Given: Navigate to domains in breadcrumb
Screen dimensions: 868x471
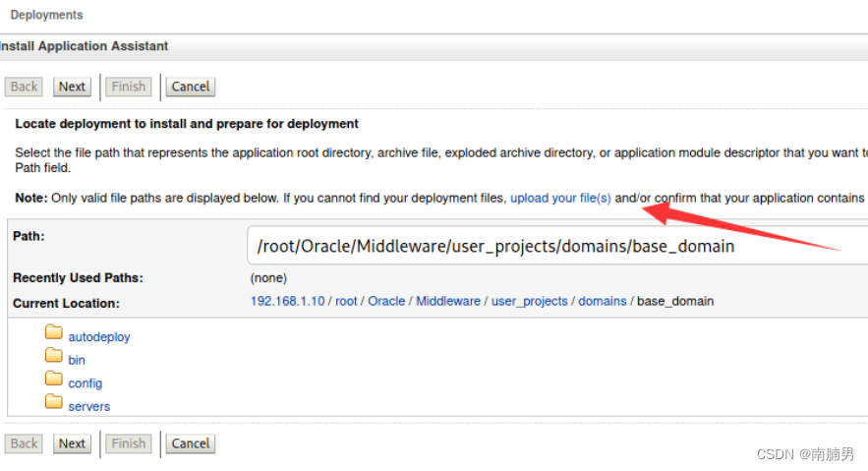Looking at the screenshot, I should click(603, 301).
